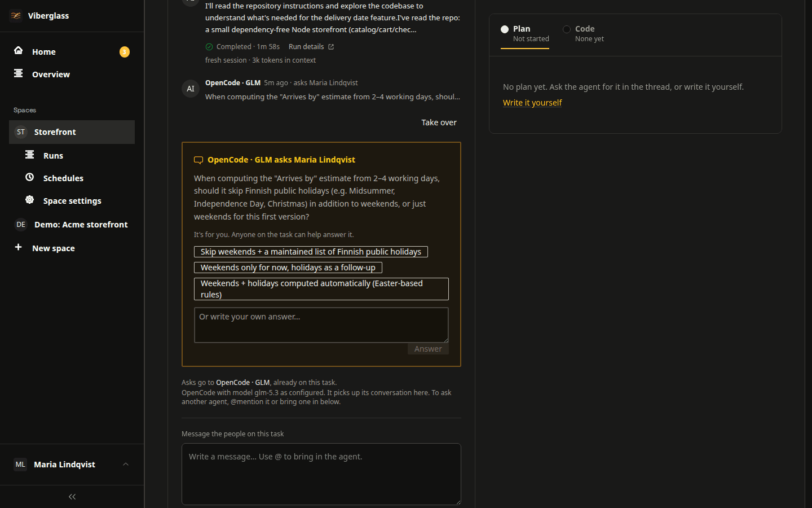Click the truncated question preview 'When computing the "Arrives by"'
The width and height of the screenshot is (812, 508).
click(333, 97)
